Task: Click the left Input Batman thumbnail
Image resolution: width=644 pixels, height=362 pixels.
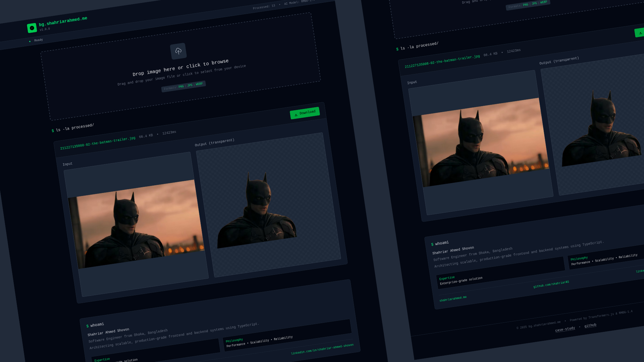Action: pos(136,225)
